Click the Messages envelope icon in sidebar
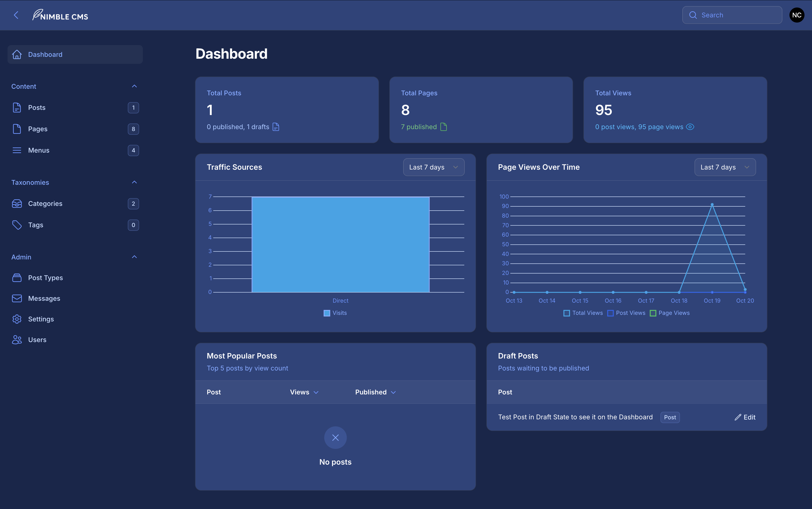This screenshot has width=812, height=509. (17, 298)
